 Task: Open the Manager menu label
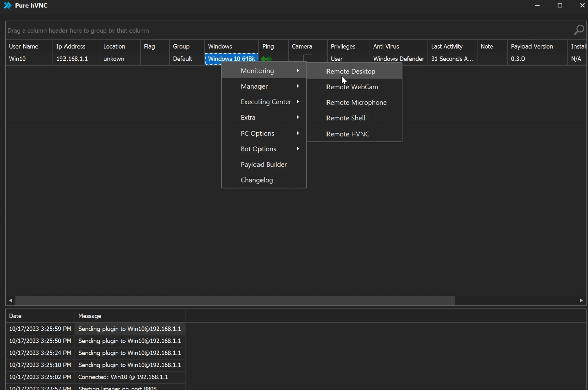(x=254, y=86)
